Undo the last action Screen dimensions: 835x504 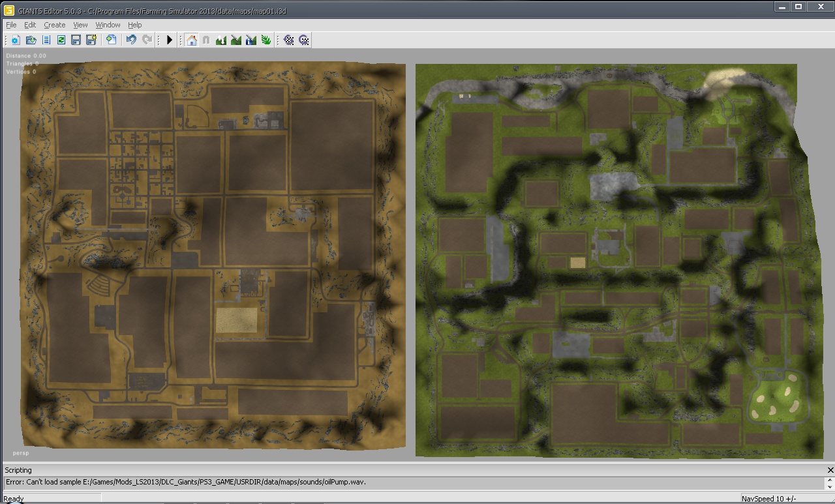coord(131,40)
